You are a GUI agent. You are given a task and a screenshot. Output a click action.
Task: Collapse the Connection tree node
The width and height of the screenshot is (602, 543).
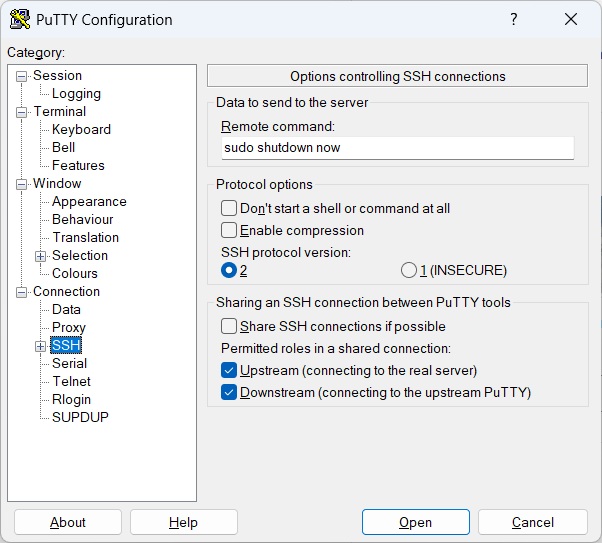22,292
